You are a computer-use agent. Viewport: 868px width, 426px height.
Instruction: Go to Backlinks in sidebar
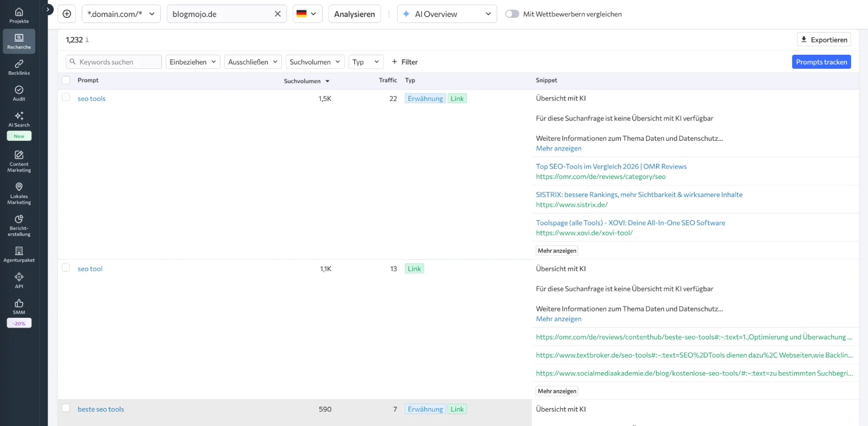[19, 67]
